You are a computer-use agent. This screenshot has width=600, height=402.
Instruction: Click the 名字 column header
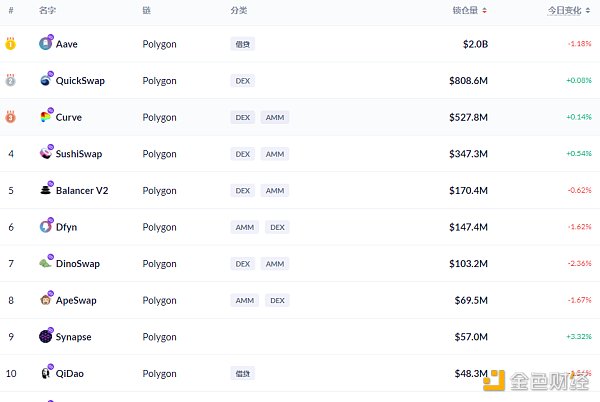tap(47, 10)
